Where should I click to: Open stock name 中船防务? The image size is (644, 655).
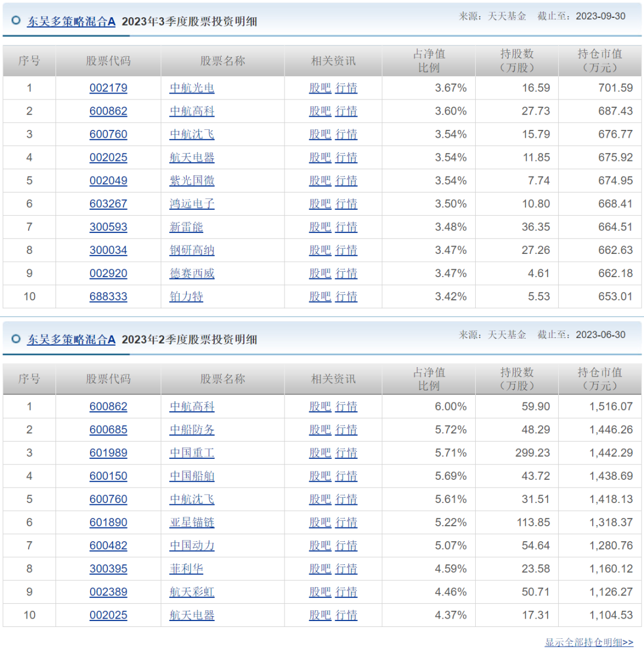click(x=192, y=430)
